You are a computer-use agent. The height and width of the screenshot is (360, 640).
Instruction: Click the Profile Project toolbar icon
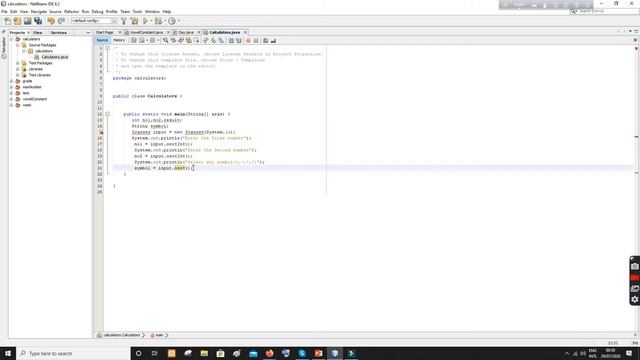click(172, 21)
